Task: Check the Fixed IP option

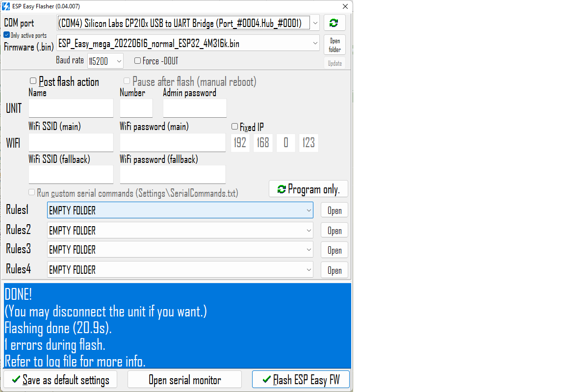Action: pos(234,127)
